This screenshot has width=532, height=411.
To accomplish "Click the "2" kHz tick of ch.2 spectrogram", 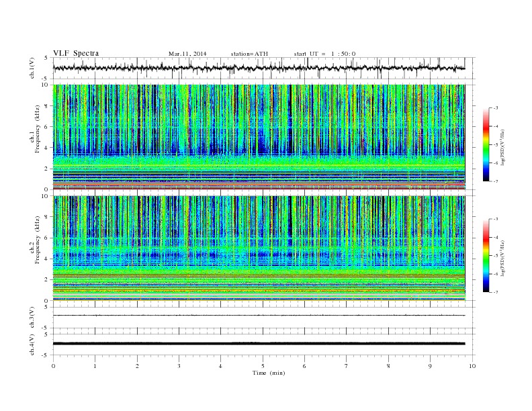I will point(47,280).
